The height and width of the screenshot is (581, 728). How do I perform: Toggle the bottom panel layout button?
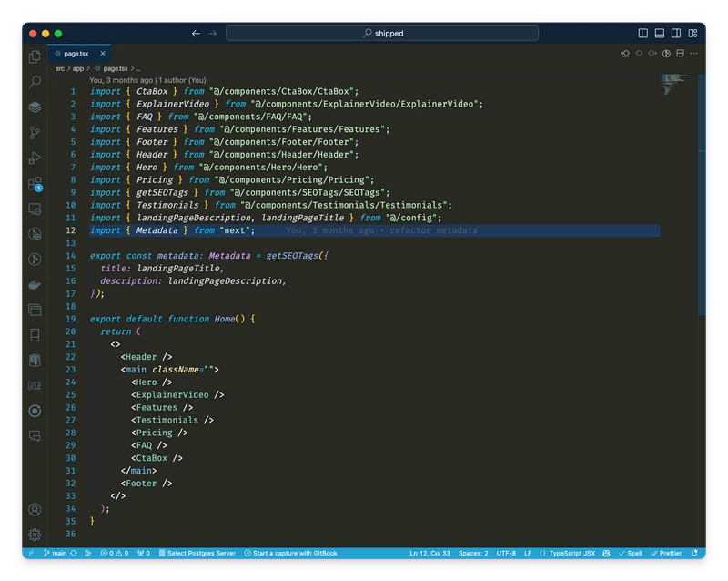pyautogui.click(x=659, y=34)
